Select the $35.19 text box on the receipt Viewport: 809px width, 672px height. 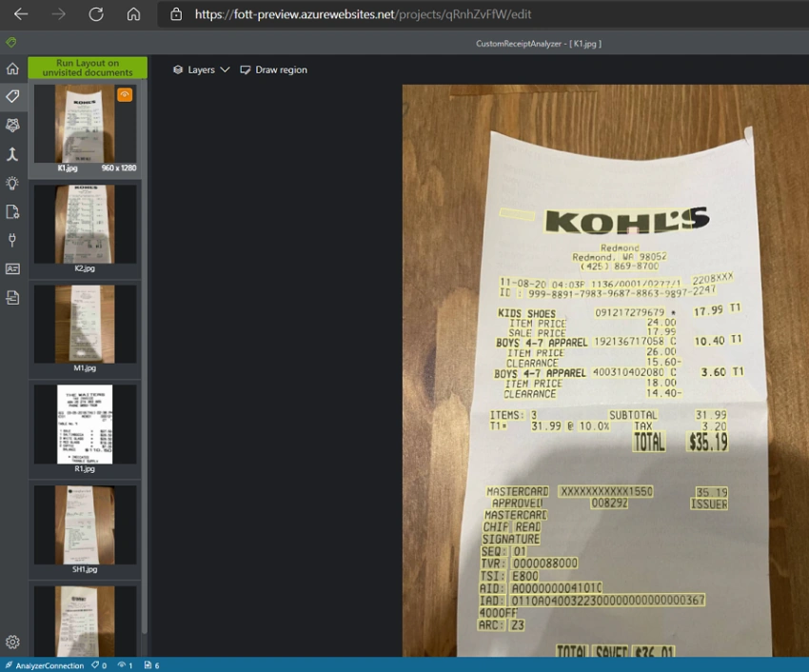708,442
